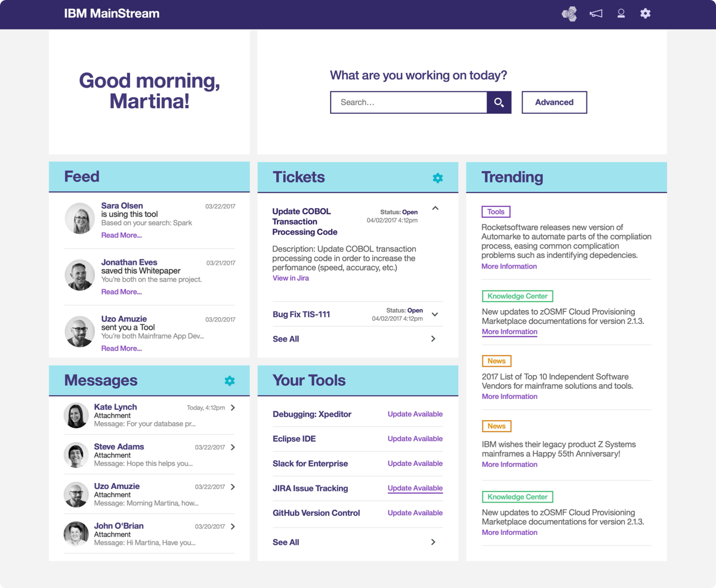This screenshot has width=716, height=588.
Task: Click John O'Brian name in Messages
Action: (119, 526)
